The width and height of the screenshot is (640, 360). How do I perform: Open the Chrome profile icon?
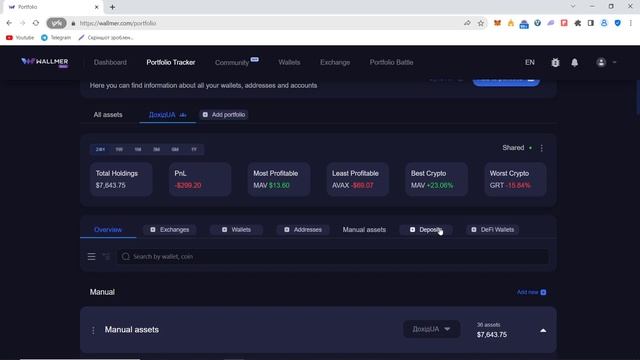coord(604,23)
